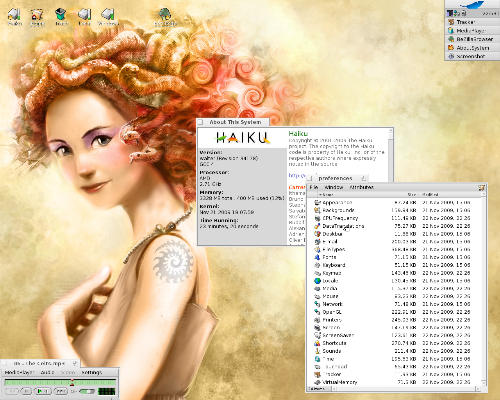The width and height of the screenshot is (500, 400).
Task: Sort by Size column header
Action: (412, 195)
